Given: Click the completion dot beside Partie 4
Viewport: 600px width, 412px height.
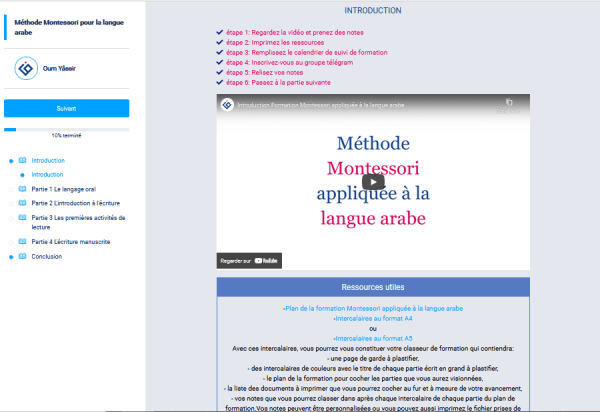Looking at the screenshot, I should 11,243.
